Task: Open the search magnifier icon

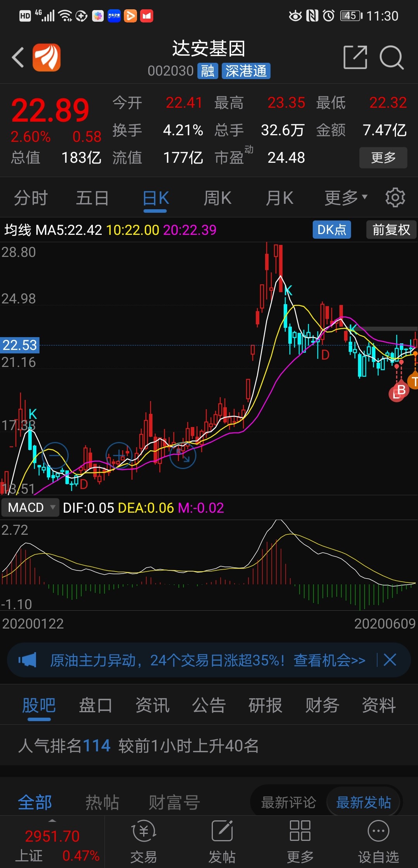Action: 392,57
